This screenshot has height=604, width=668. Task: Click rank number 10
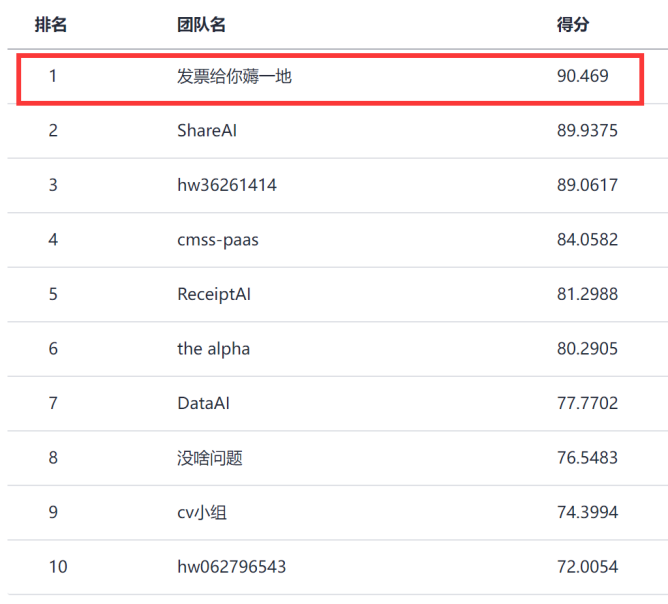58,567
